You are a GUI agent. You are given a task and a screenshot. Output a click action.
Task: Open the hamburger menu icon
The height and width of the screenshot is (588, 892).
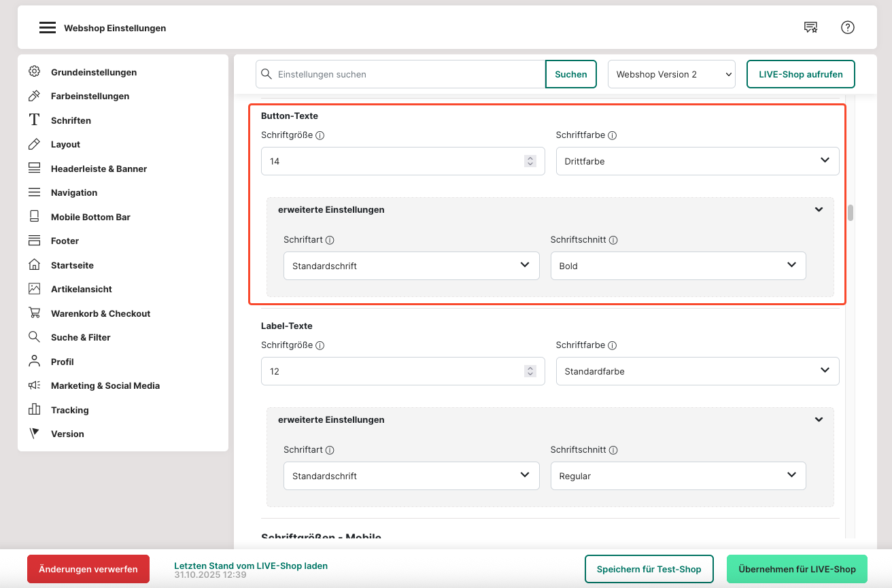(47, 28)
